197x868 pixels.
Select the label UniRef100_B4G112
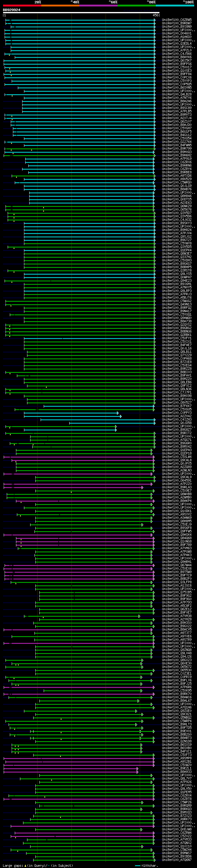(x=177, y=135)
